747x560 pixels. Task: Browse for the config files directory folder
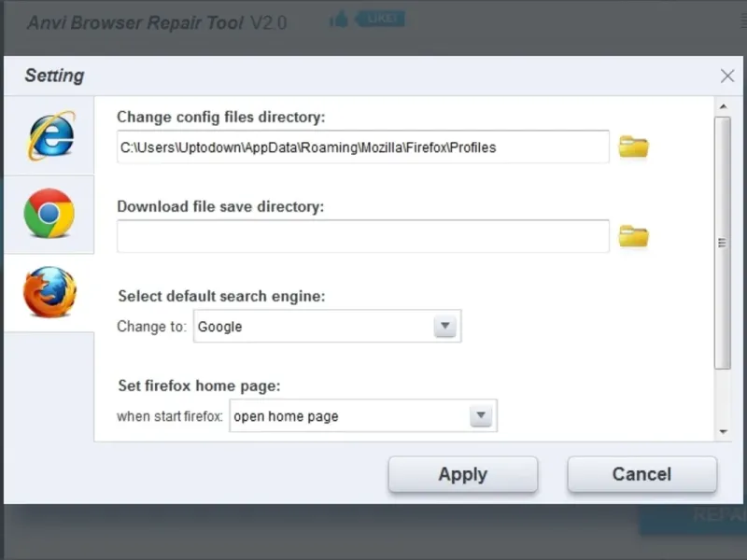coord(634,147)
